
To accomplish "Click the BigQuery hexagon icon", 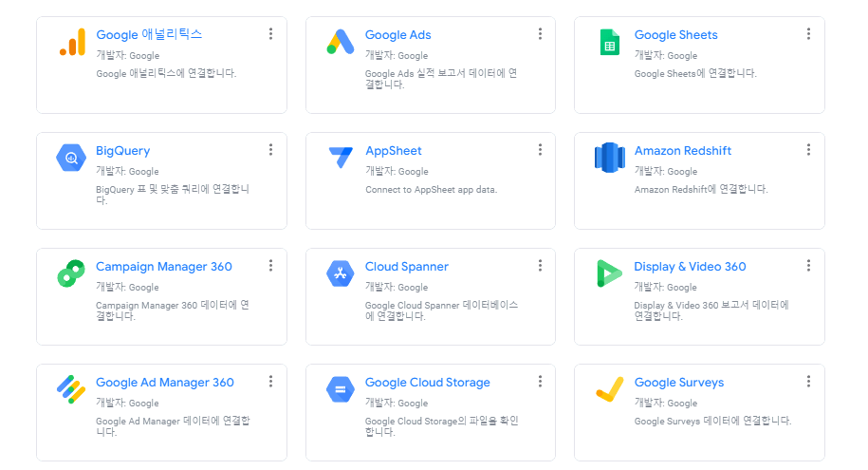I will click(x=71, y=158).
